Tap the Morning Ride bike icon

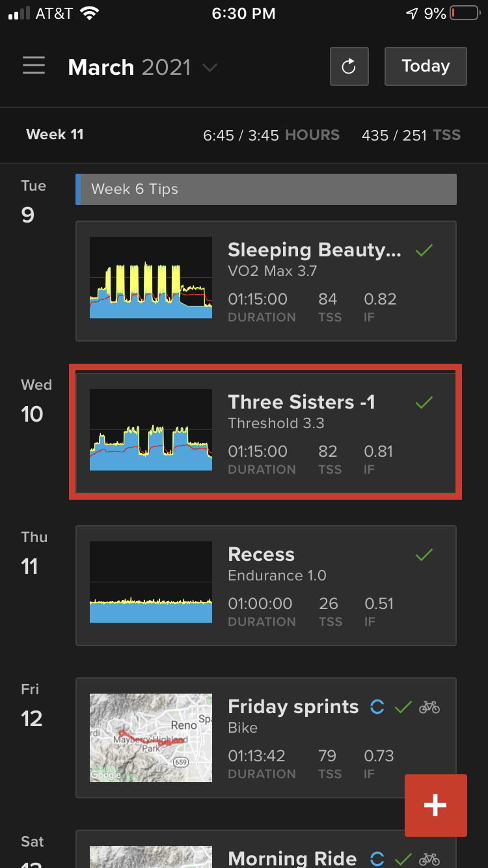coord(429,858)
